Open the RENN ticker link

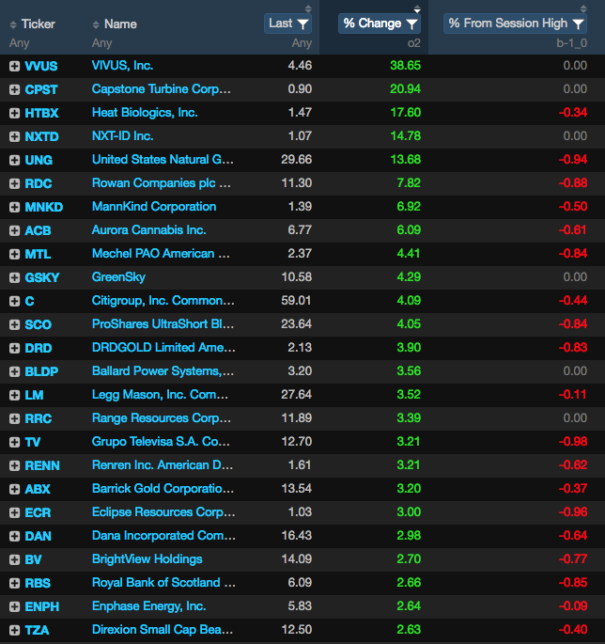[42, 466]
